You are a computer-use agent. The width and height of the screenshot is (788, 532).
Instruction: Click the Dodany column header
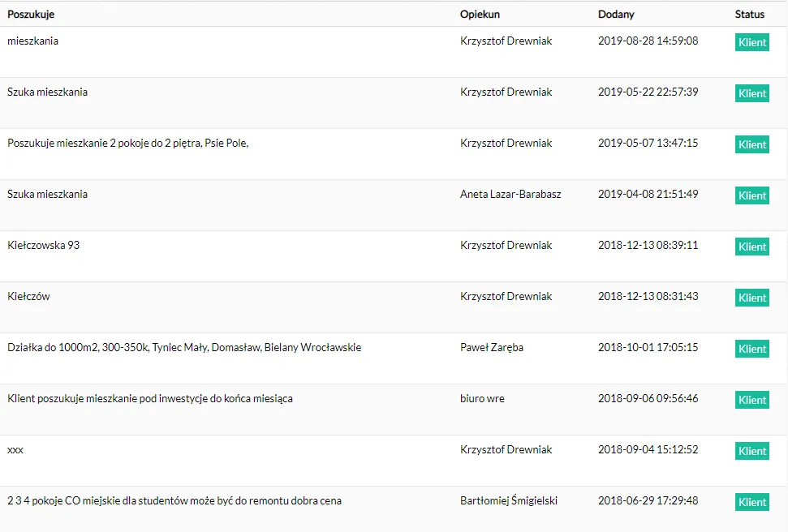(x=616, y=15)
